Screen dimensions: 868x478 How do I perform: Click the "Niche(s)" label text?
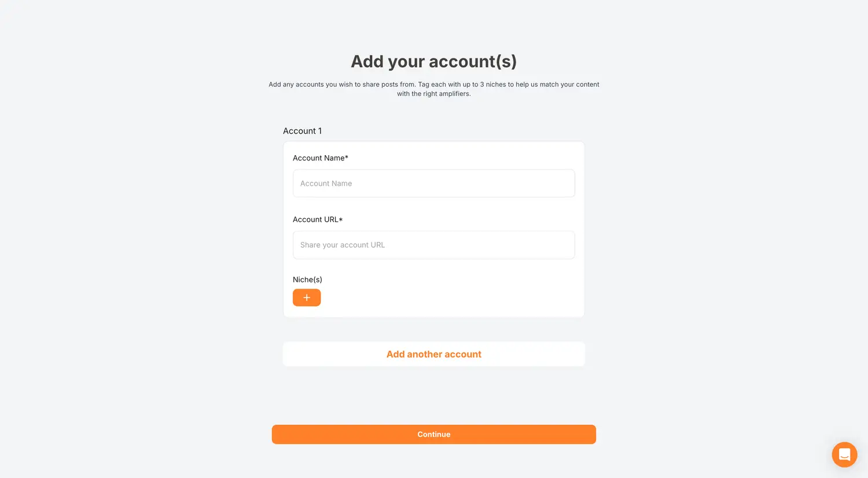[x=307, y=280]
